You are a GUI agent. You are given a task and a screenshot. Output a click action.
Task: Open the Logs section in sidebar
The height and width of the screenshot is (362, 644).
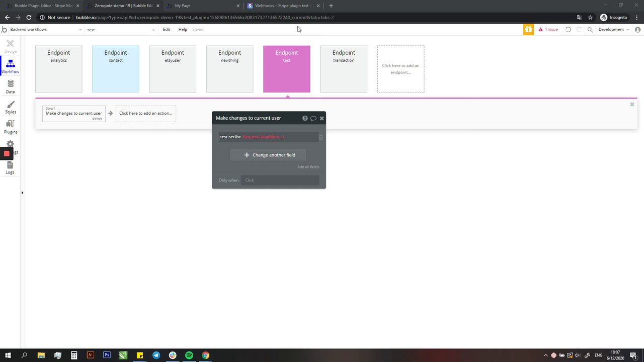point(10,168)
